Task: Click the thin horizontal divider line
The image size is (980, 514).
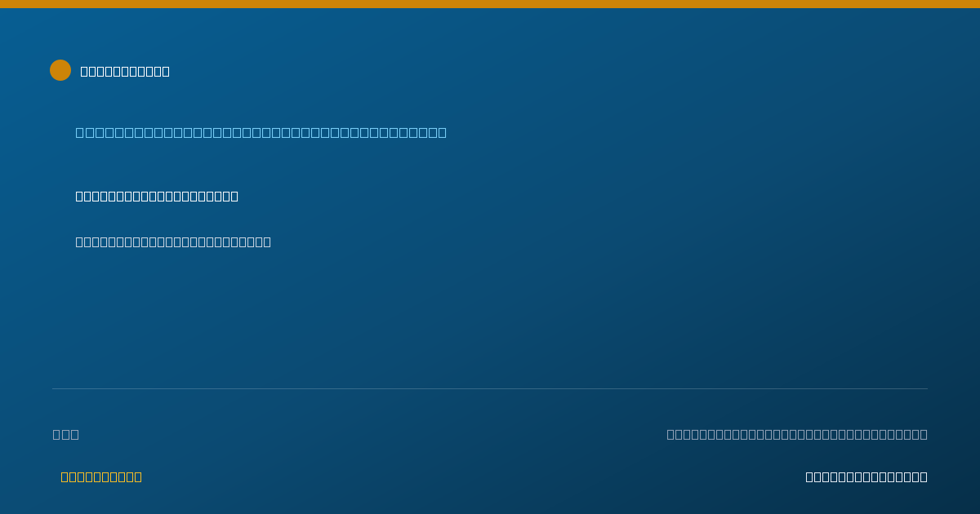Action: click(490, 388)
